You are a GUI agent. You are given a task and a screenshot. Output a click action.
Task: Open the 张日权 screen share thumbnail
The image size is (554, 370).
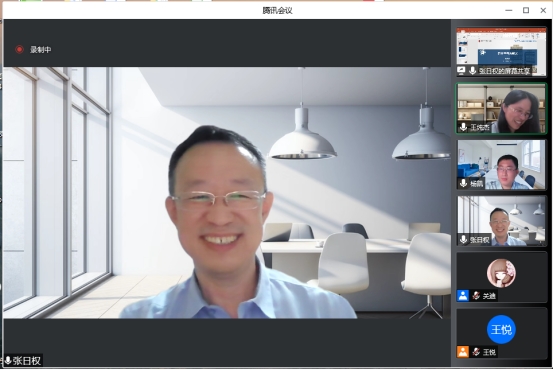click(x=501, y=52)
